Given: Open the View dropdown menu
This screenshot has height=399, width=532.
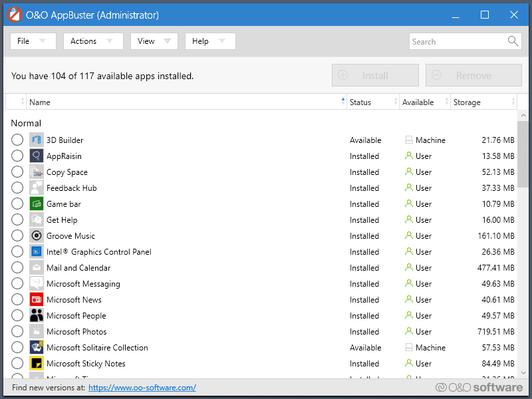Looking at the screenshot, I should click(x=154, y=41).
